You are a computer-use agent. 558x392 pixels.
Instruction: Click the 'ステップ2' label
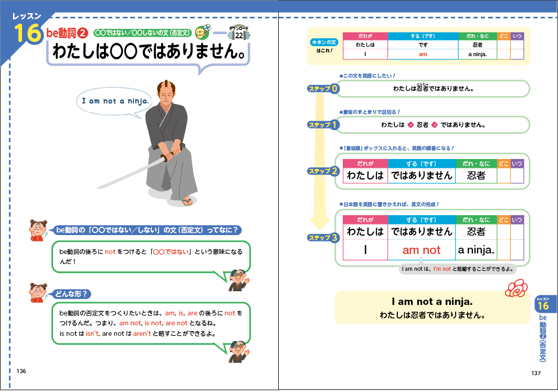click(x=323, y=171)
